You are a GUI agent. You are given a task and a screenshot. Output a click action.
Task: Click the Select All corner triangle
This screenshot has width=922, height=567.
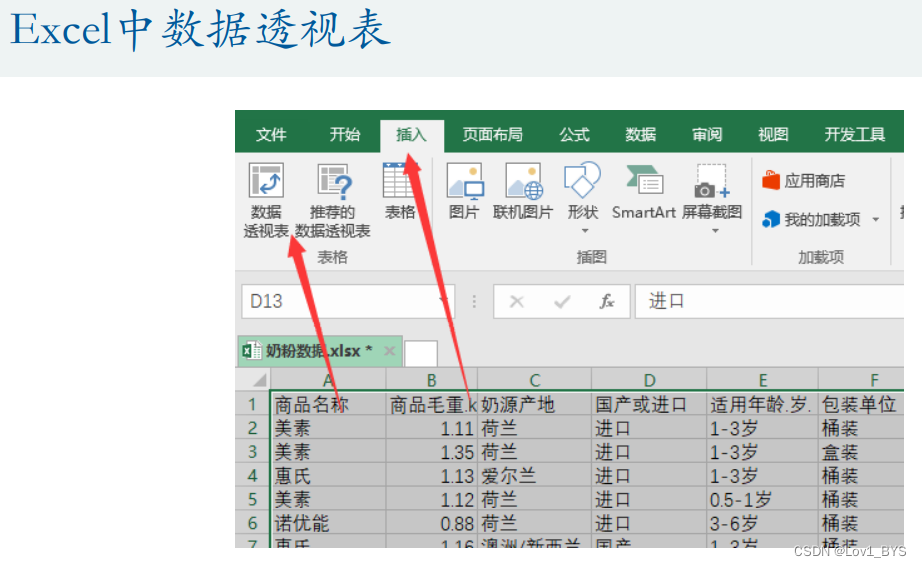click(x=253, y=380)
